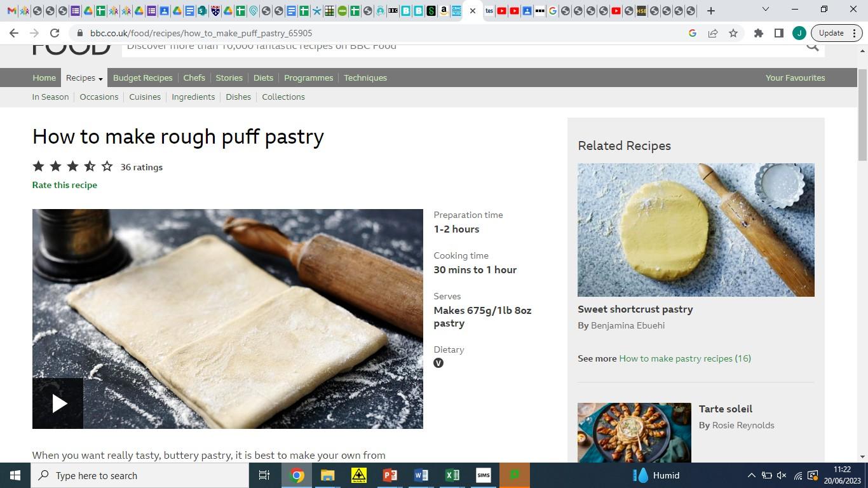Share this page via the share icon
This screenshot has height=488, width=868.
[x=713, y=33]
